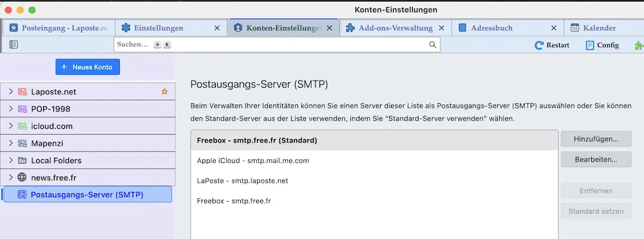Expand the POP-1998 account

(x=11, y=109)
